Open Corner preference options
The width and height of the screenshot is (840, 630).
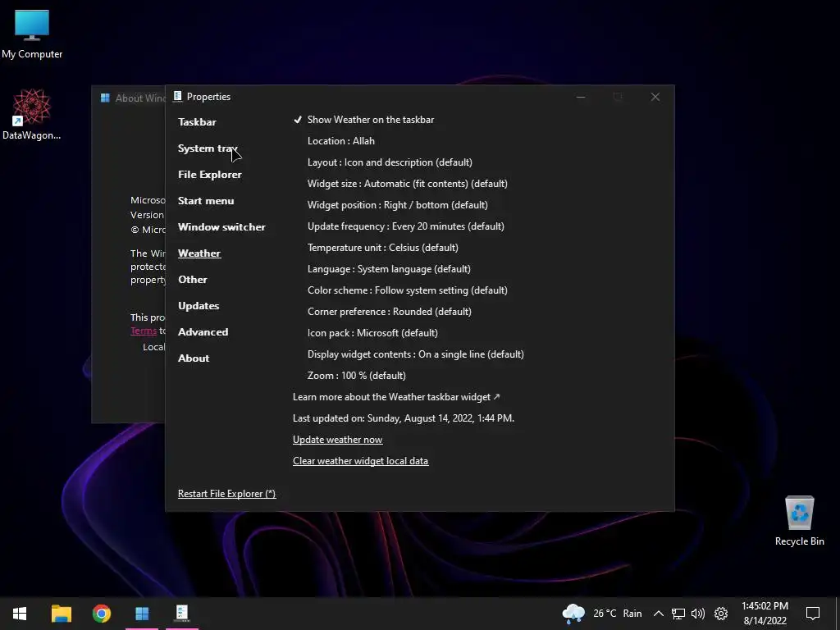pyautogui.click(x=389, y=312)
